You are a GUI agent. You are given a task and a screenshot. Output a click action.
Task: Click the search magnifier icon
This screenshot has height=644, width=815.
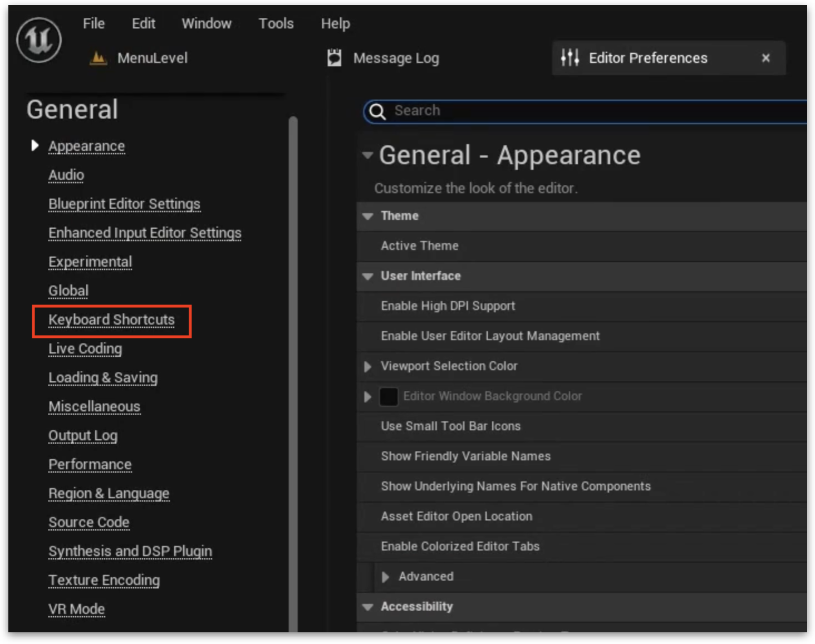tap(377, 111)
